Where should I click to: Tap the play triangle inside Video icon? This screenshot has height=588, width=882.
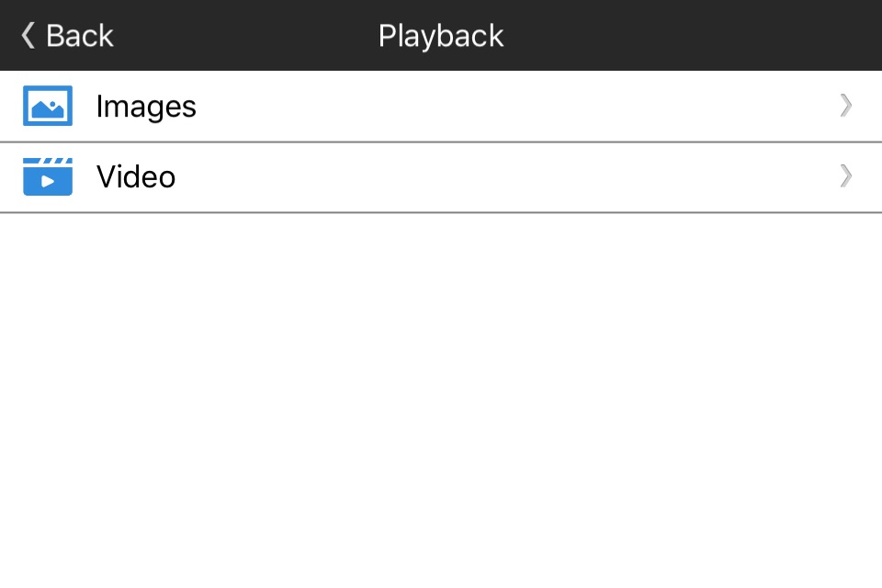click(48, 182)
